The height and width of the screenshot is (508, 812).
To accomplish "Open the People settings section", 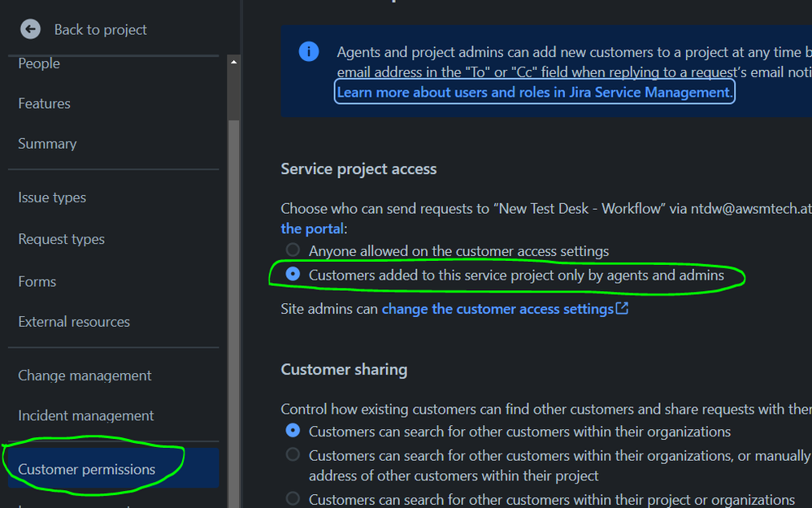I will pos(38,63).
